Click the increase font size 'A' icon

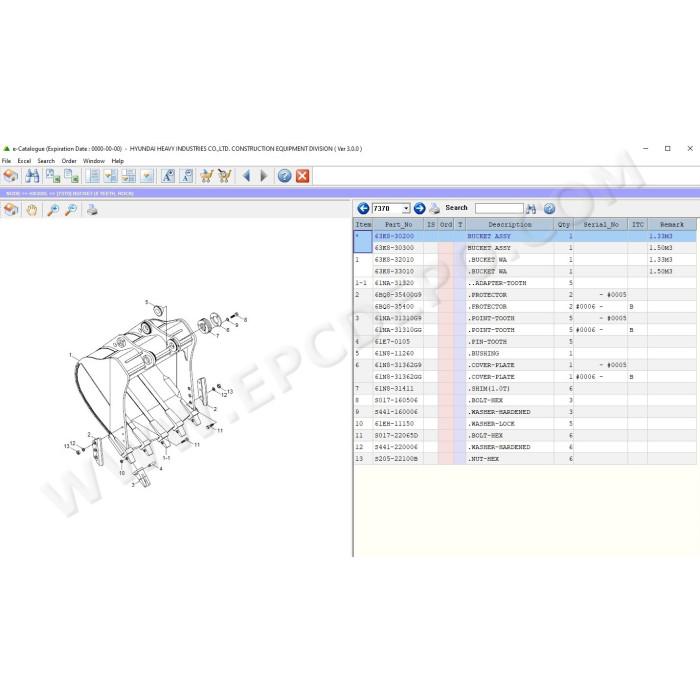tap(168, 176)
